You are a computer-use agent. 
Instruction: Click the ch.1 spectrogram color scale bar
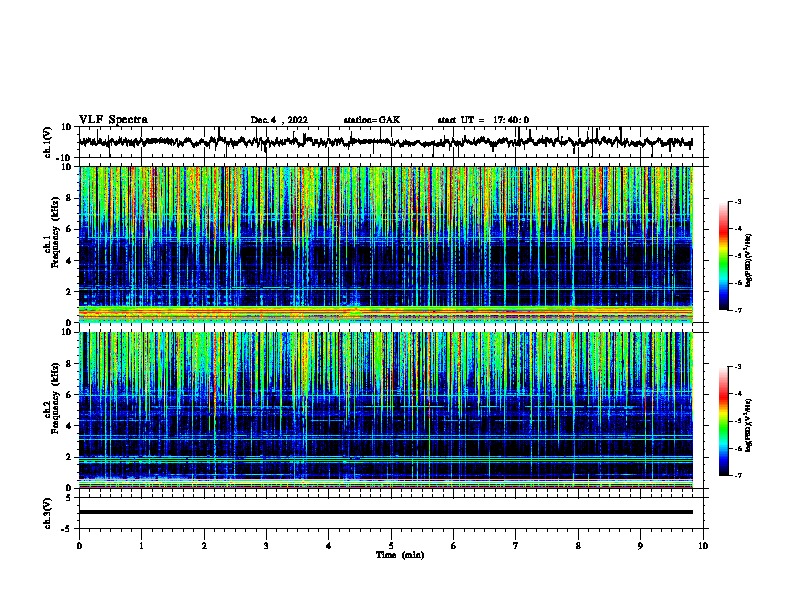pyautogui.click(x=724, y=256)
